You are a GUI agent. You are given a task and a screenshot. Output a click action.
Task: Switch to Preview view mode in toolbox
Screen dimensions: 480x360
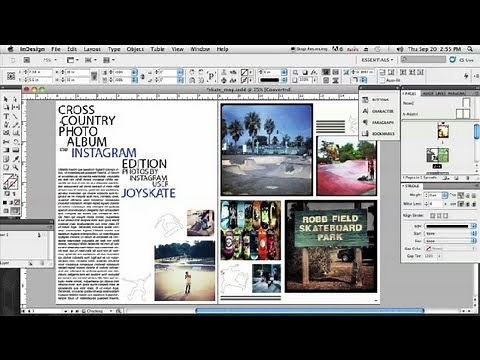pyautogui.click(x=15, y=211)
